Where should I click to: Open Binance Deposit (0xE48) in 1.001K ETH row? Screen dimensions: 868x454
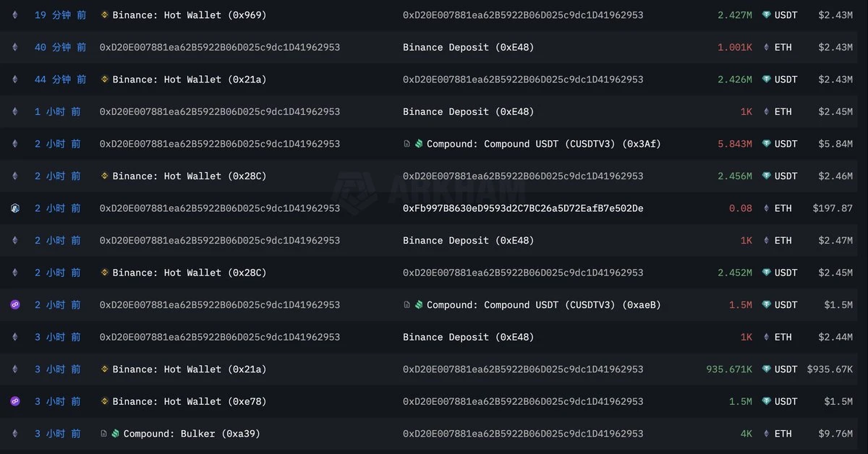tap(468, 48)
